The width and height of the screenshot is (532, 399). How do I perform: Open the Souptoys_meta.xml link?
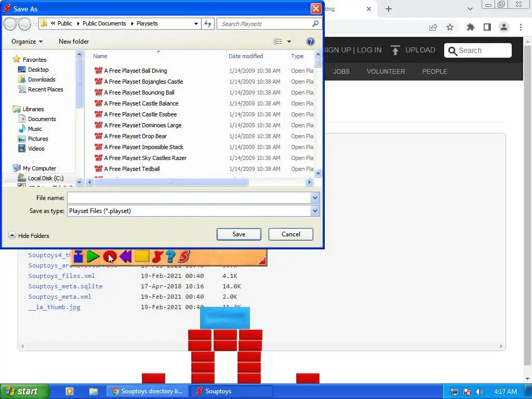60,297
